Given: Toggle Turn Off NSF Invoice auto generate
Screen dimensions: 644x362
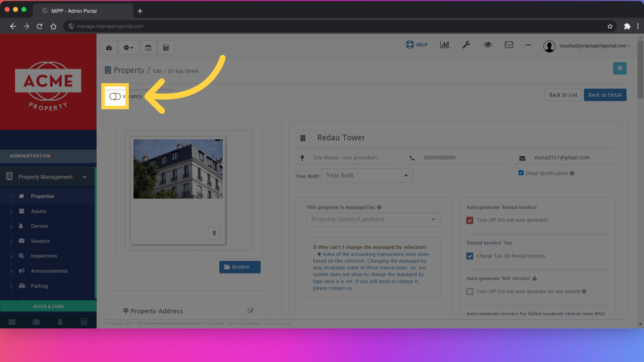Looking at the screenshot, I should [470, 292].
